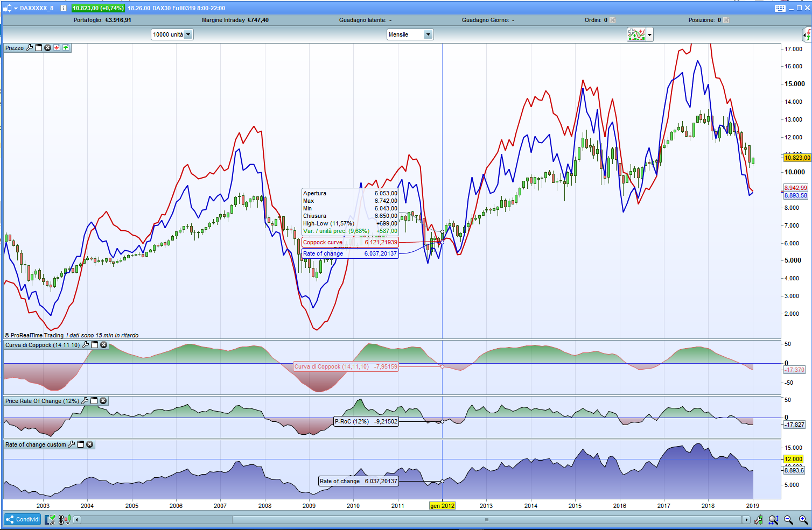Open the instrument info icon

point(64,8)
